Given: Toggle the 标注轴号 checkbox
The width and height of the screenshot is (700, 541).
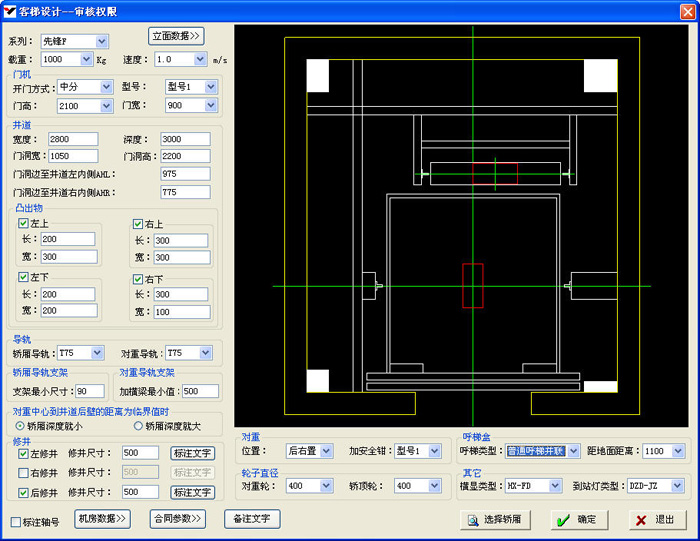Looking at the screenshot, I should click(x=15, y=521).
